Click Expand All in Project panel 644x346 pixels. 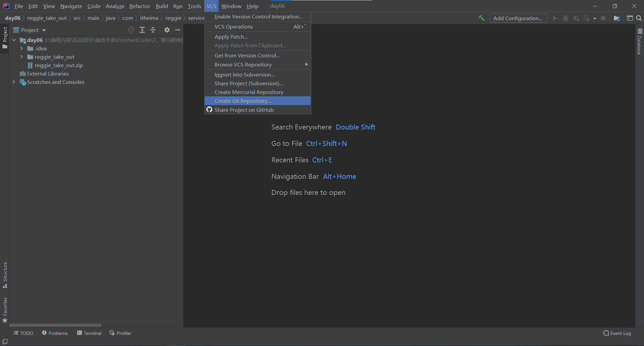pyautogui.click(x=142, y=30)
